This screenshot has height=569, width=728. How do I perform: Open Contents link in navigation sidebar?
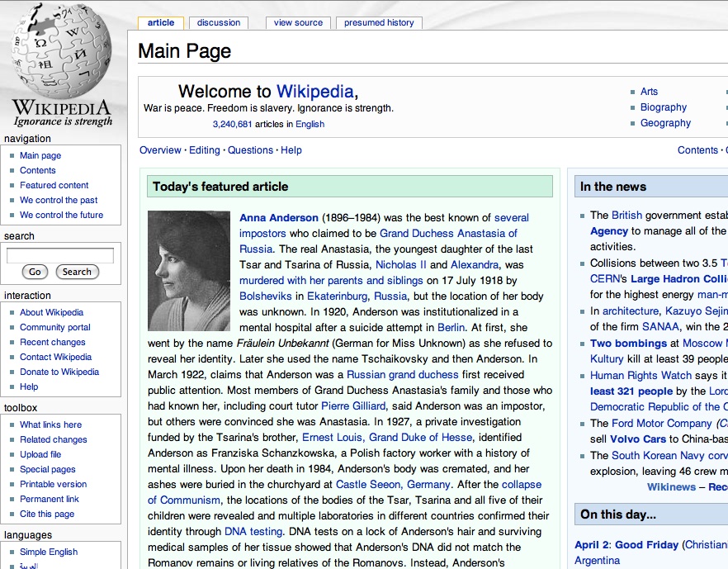(x=38, y=170)
